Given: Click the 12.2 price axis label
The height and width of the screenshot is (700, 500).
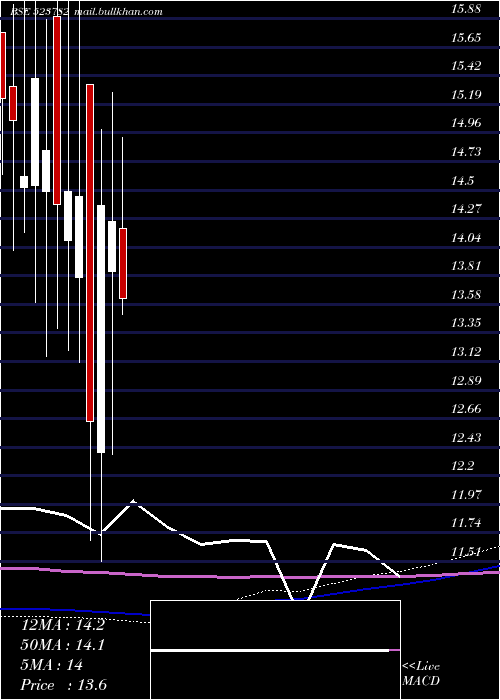Looking at the screenshot, I should click(x=462, y=466).
